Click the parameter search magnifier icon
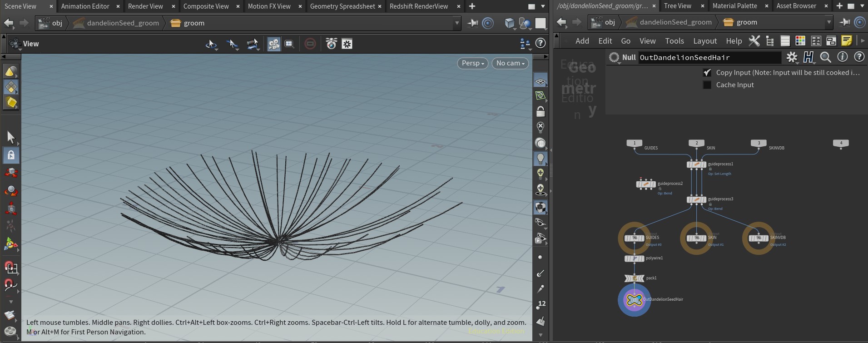This screenshot has width=868, height=343. click(x=825, y=57)
